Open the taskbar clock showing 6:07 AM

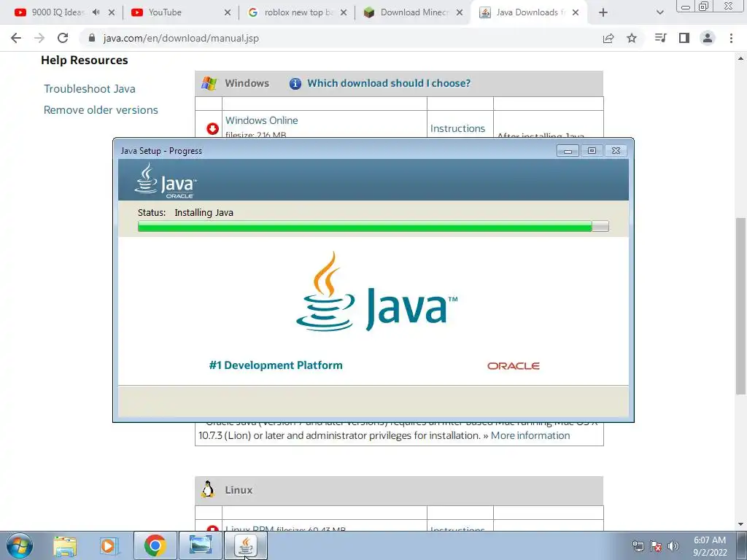click(x=710, y=546)
